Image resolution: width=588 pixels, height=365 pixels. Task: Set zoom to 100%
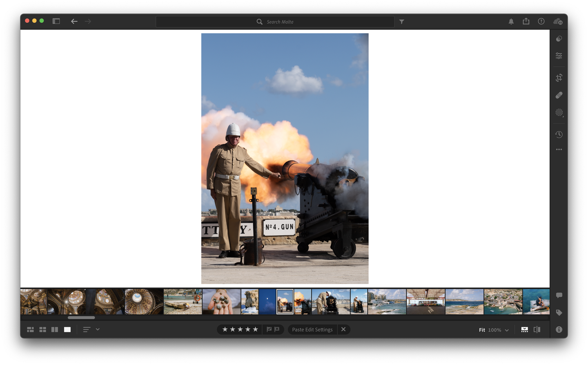click(x=495, y=330)
